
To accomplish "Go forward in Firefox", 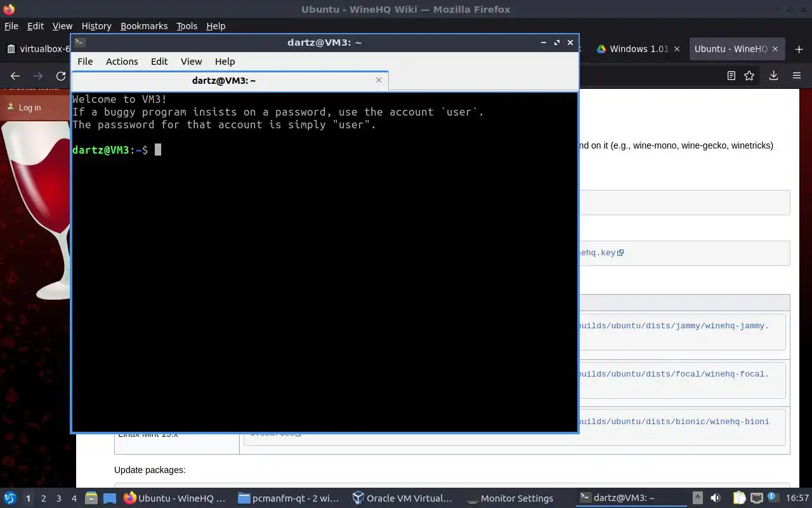I will coord(38,76).
